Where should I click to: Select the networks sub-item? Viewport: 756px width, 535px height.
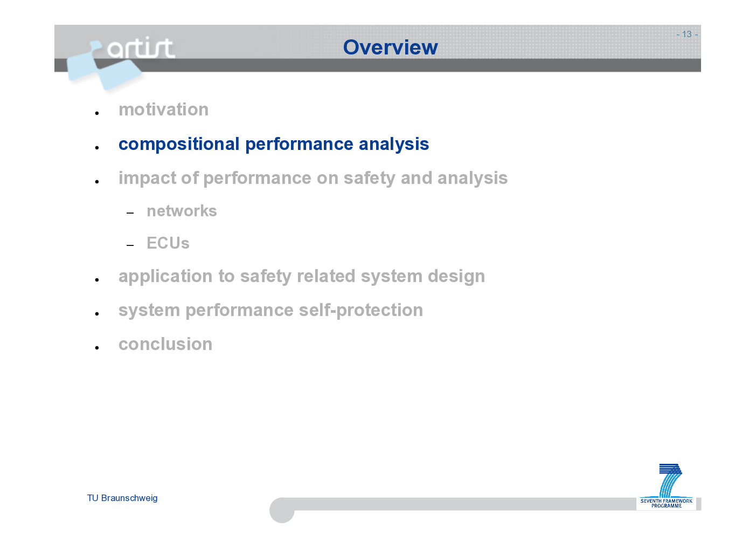pos(182,211)
